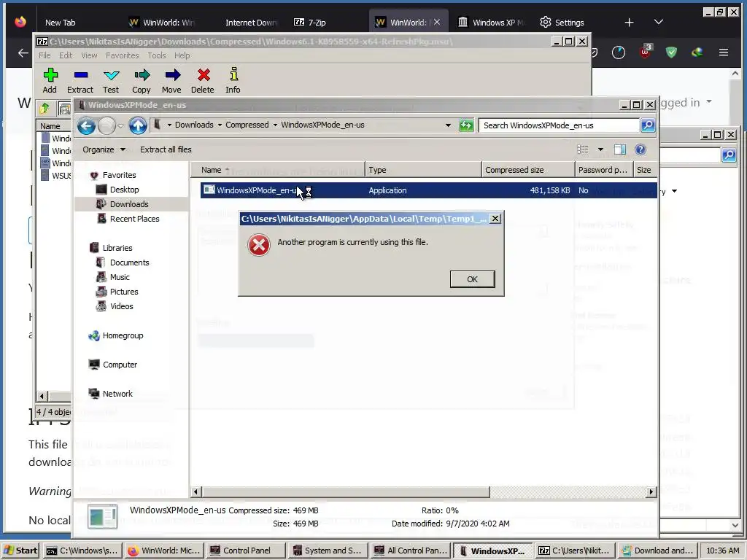Switch to the Internet Download browser tab
747x560 pixels.
coord(251,23)
